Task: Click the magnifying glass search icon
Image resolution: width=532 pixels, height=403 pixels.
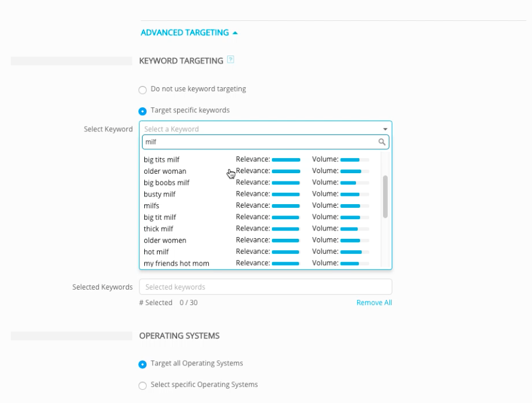Action: (382, 142)
